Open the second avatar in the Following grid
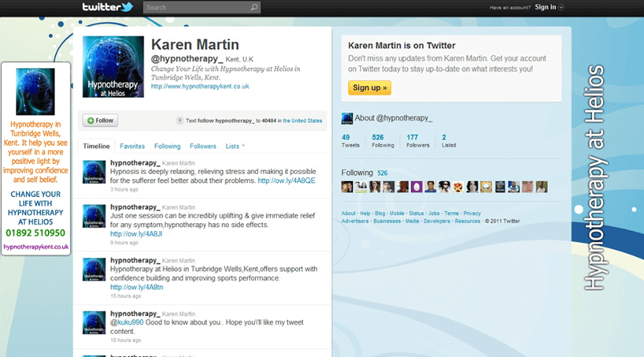This screenshot has width=644, height=357. pyautogui.click(x=361, y=187)
